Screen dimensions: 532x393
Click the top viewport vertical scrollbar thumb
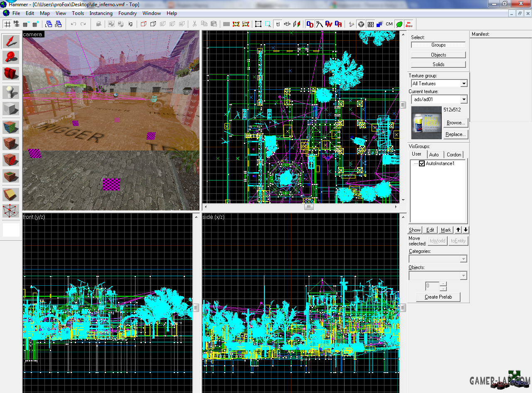[x=403, y=105]
